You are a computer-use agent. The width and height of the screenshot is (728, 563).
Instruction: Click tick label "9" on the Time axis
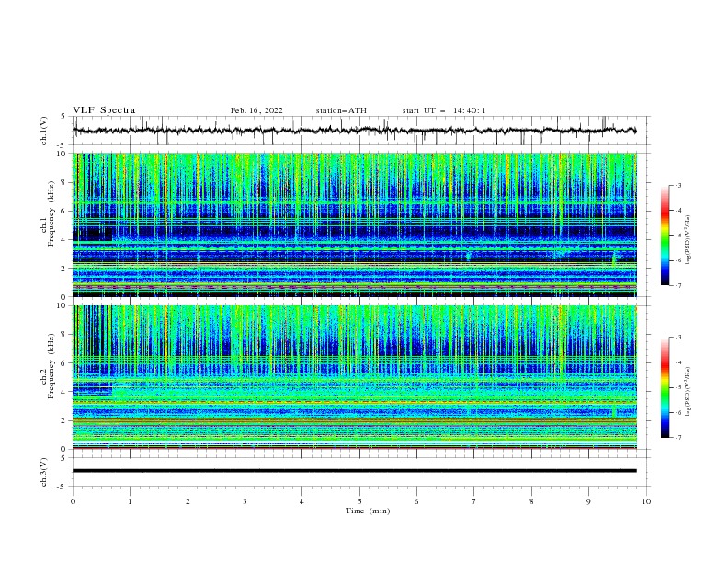click(x=588, y=501)
